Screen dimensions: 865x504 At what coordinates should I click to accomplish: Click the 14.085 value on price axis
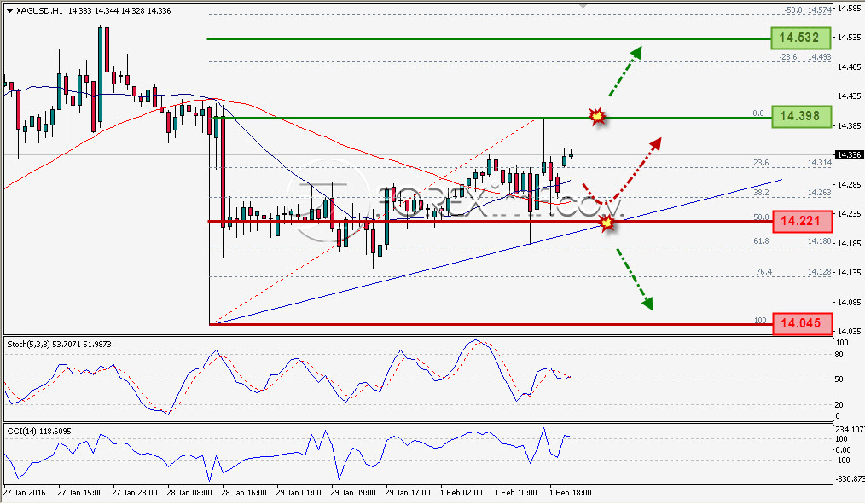click(x=849, y=302)
